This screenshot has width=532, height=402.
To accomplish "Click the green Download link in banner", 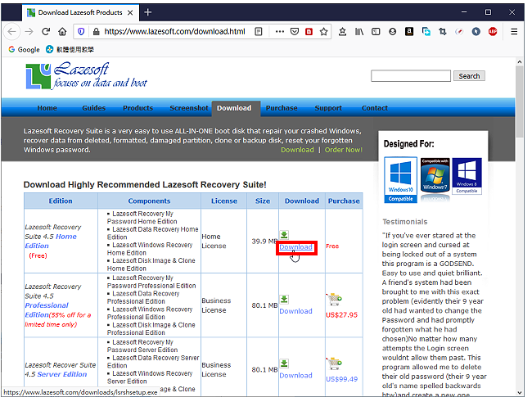I will click(297, 150).
